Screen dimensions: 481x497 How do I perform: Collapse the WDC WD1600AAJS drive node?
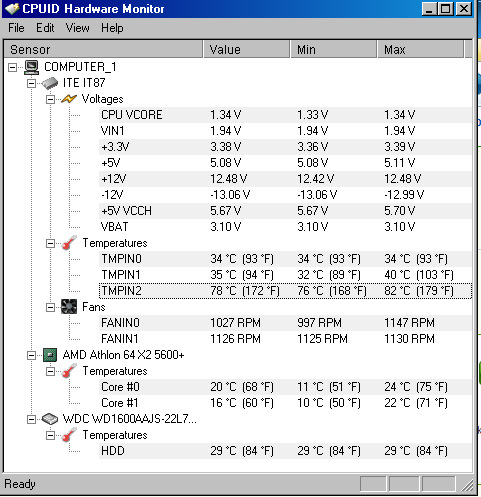click(31, 419)
